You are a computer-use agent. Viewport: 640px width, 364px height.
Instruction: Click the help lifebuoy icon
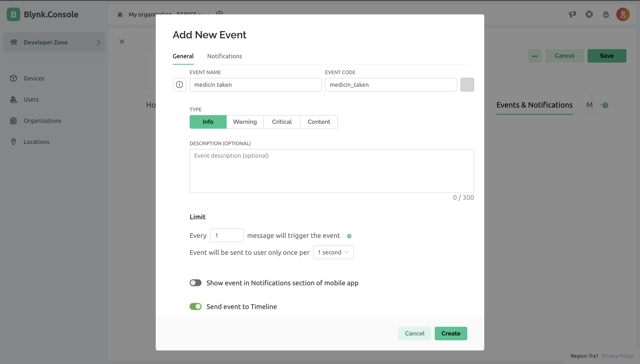589,14
